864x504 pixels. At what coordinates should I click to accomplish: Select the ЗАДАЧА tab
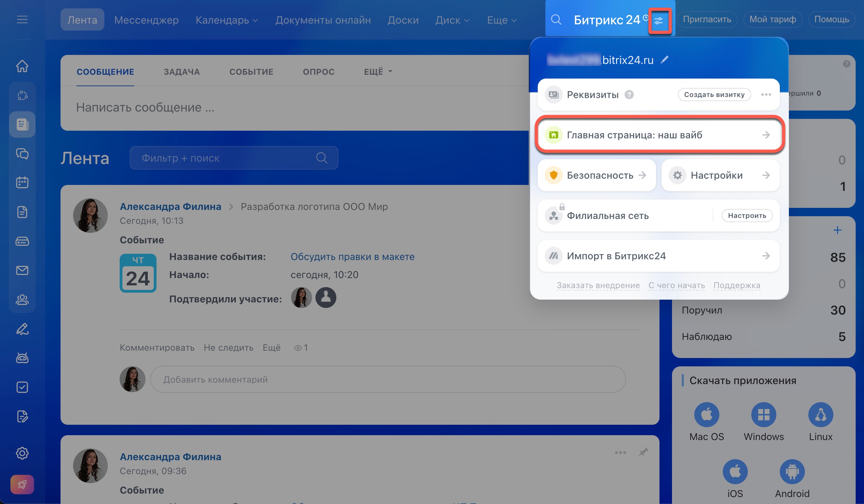pyautogui.click(x=182, y=72)
